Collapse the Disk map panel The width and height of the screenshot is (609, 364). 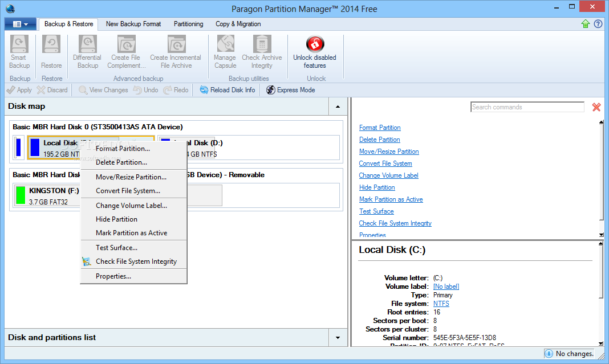(x=338, y=107)
